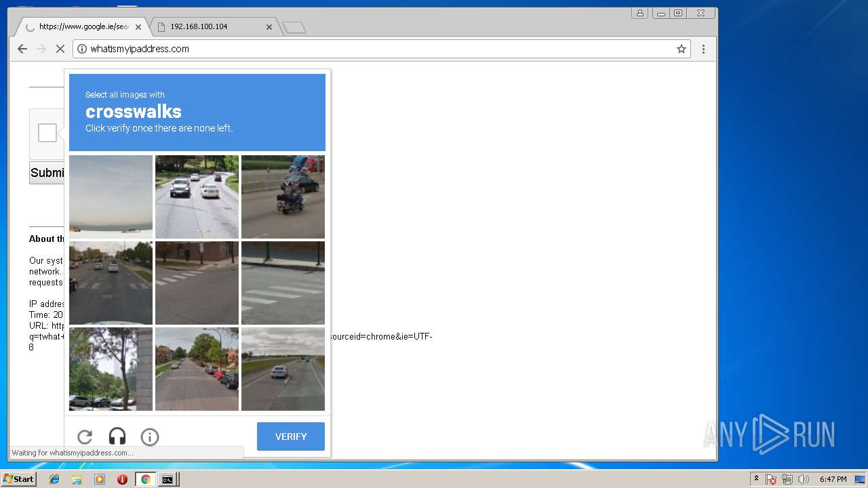Open the Chrome three-dot menu

[703, 49]
